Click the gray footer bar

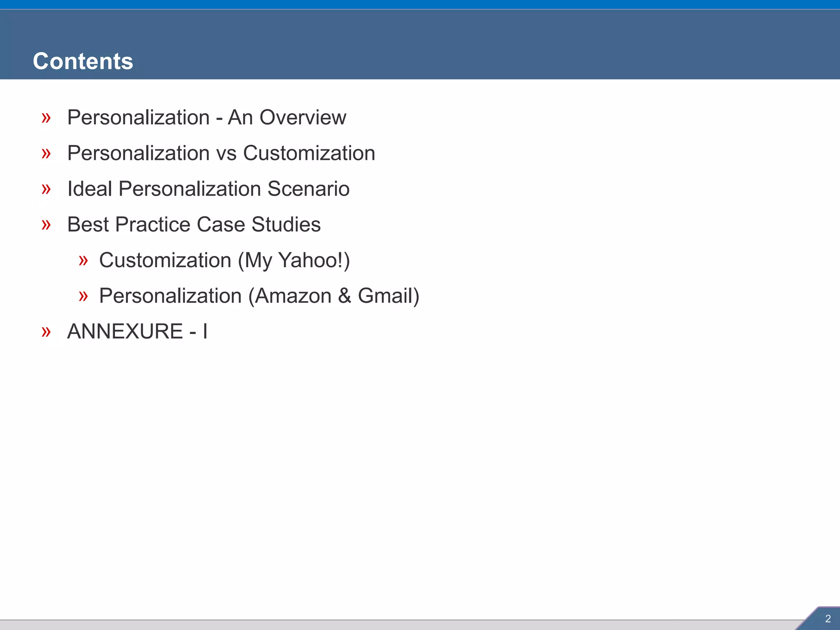click(369, 625)
